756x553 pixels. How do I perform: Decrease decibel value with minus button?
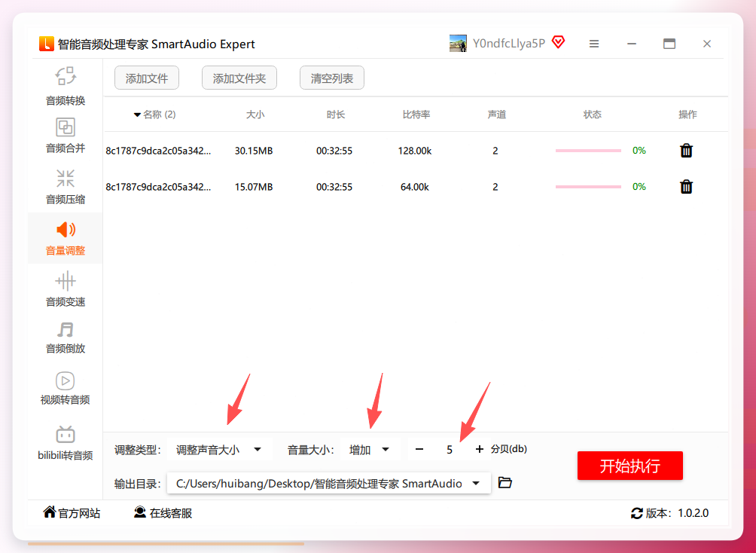pos(419,449)
